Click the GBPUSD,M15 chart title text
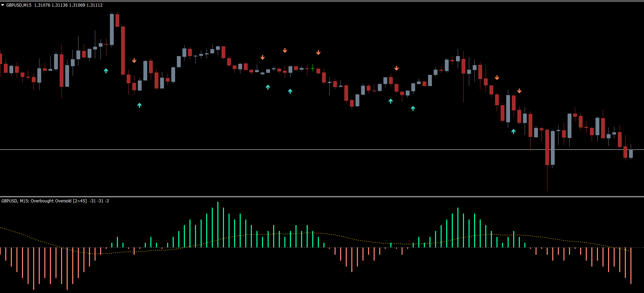644x293 pixels. pyautogui.click(x=19, y=5)
